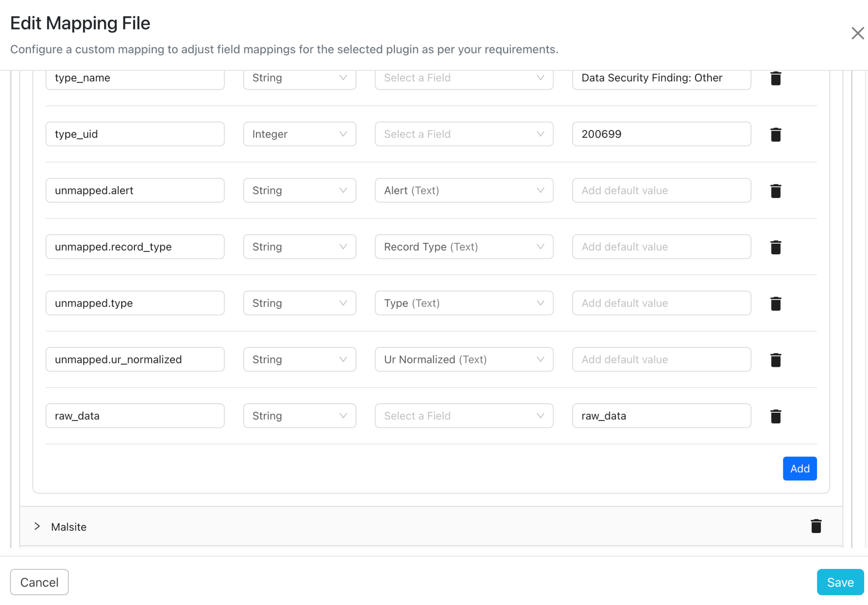Open the data type dropdown for unmapped.alert

[300, 190]
